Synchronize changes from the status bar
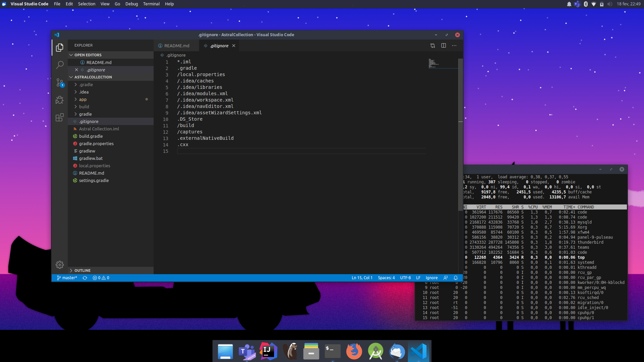The width and height of the screenshot is (644, 362). click(x=85, y=278)
